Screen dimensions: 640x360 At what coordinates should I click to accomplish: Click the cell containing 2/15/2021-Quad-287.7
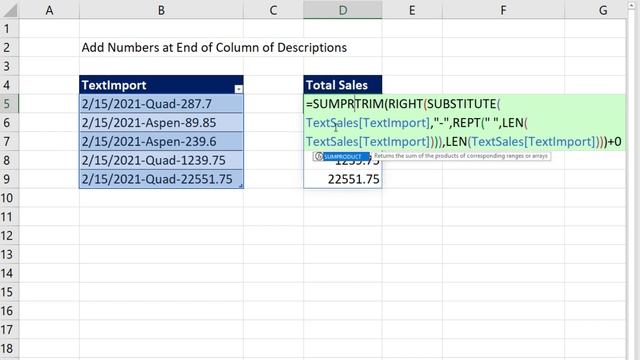(161, 104)
